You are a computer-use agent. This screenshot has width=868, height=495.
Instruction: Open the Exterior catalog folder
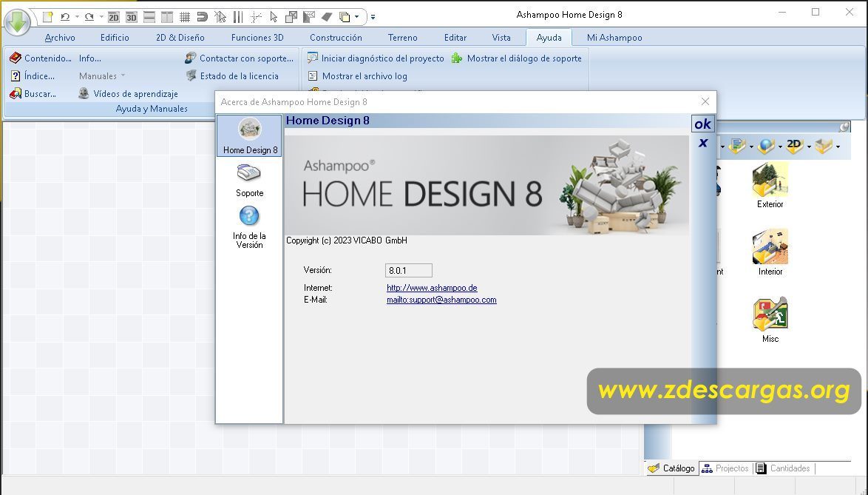[x=770, y=186]
